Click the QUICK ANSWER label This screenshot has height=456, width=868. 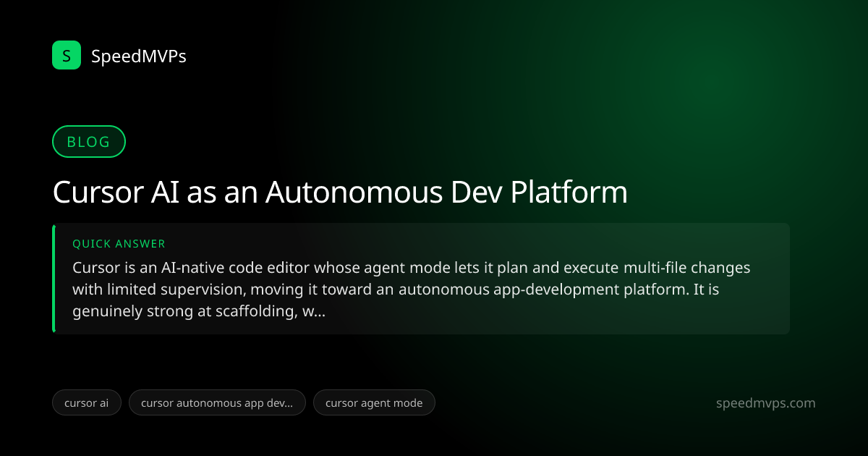pyautogui.click(x=119, y=244)
